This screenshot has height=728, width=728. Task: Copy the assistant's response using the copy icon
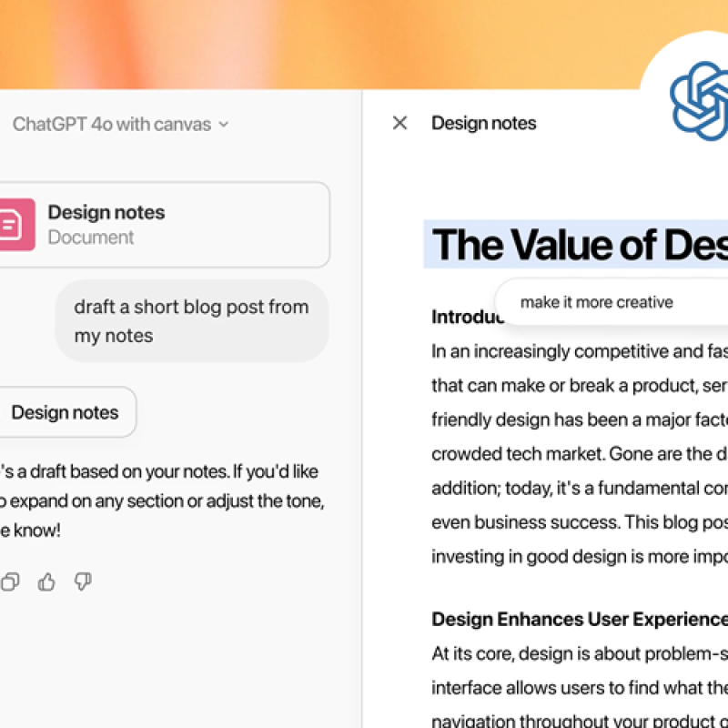10,582
